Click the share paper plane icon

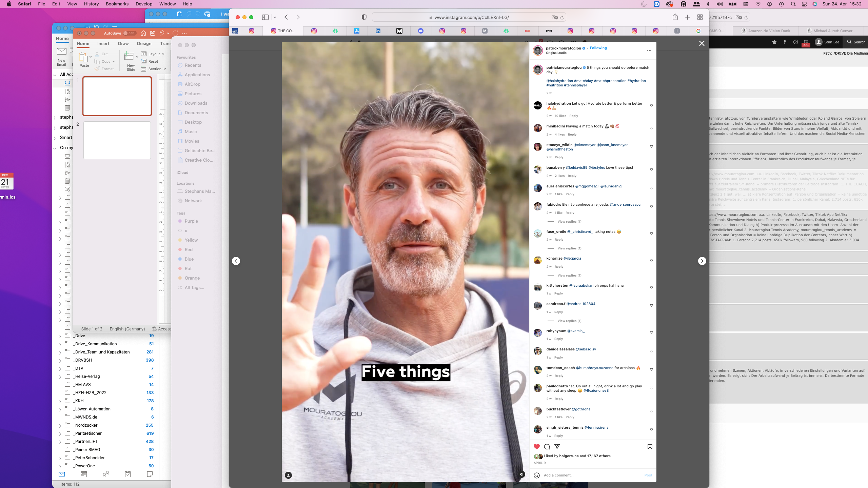click(x=557, y=446)
